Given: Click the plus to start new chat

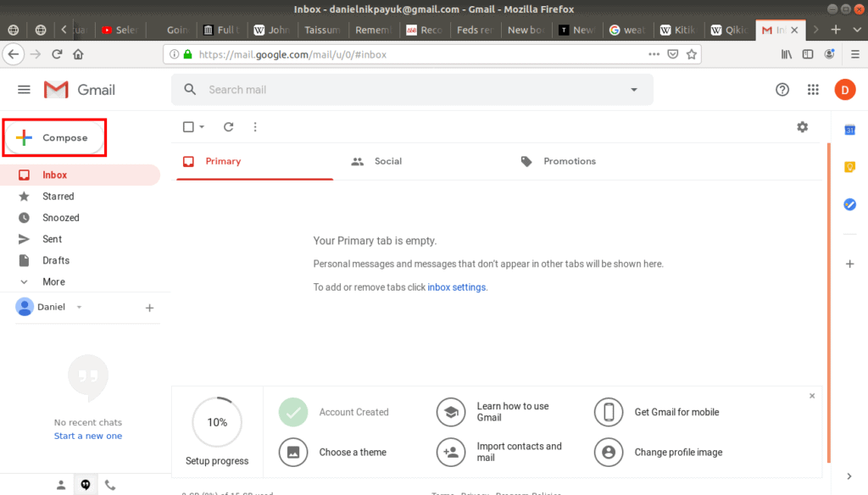Looking at the screenshot, I should tap(149, 308).
